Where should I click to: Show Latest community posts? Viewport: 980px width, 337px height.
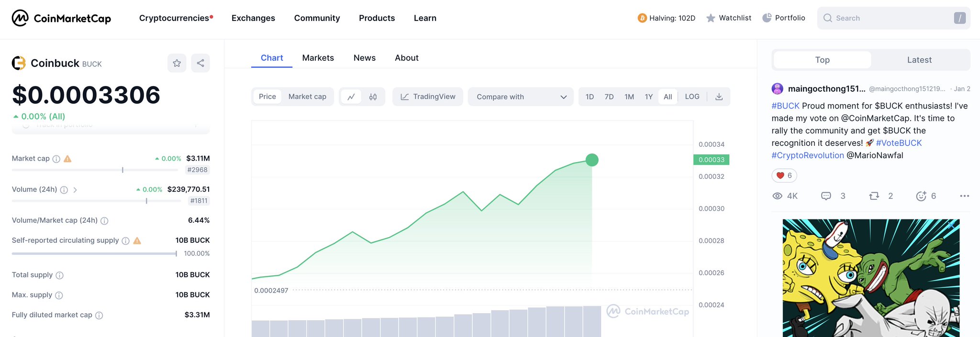(920, 60)
